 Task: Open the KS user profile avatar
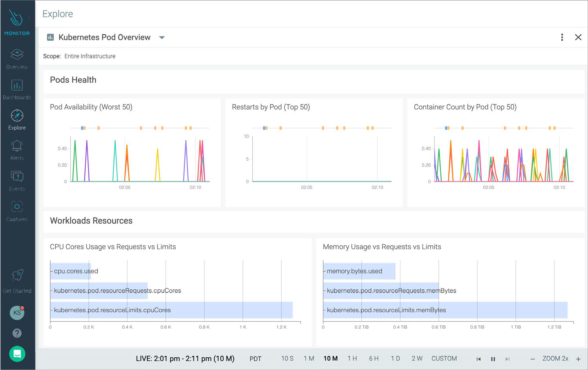coord(17,313)
